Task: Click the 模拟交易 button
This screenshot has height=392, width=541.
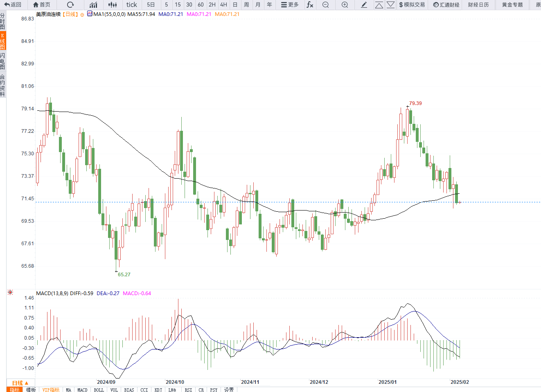Action: click(x=412, y=5)
